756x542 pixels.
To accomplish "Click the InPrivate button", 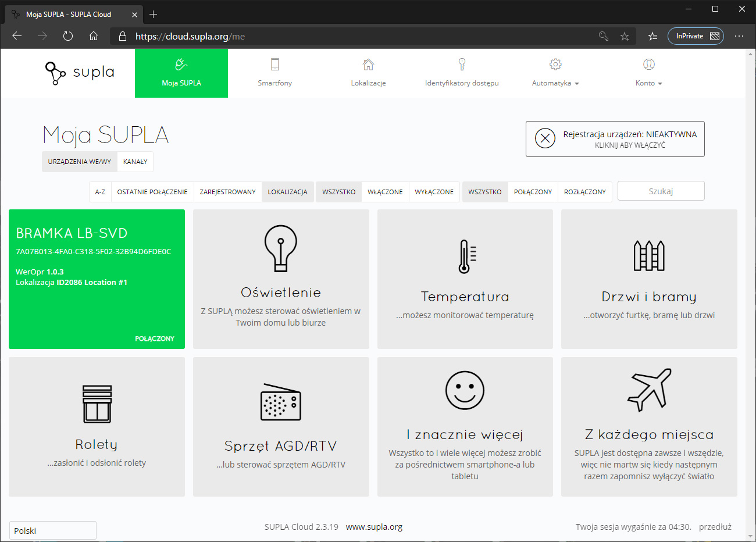I will [x=696, y=36].
